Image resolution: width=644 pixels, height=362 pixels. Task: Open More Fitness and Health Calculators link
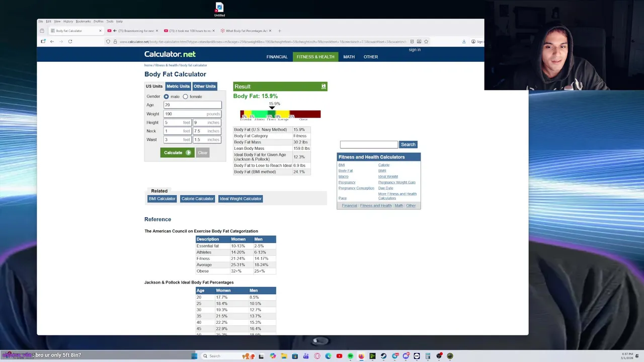tap(397, 196)
